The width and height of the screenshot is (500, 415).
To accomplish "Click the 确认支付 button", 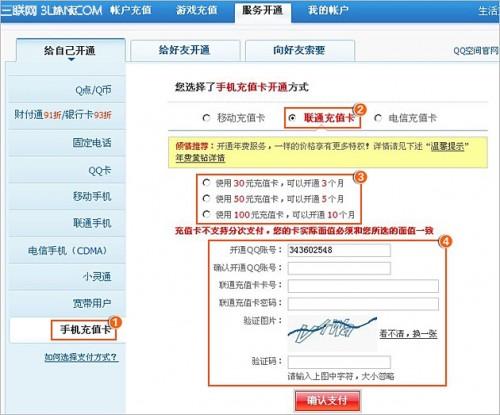I will point(327,401).
